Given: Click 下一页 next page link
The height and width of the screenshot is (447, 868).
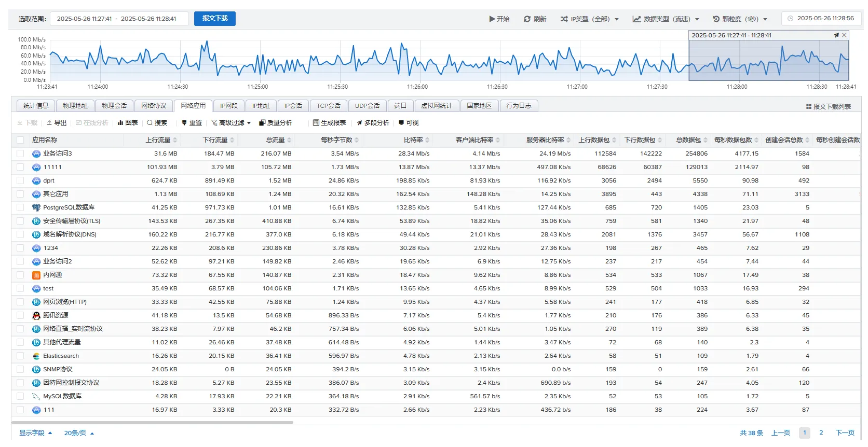Looking at the screenshot, I should pos(845,433).
